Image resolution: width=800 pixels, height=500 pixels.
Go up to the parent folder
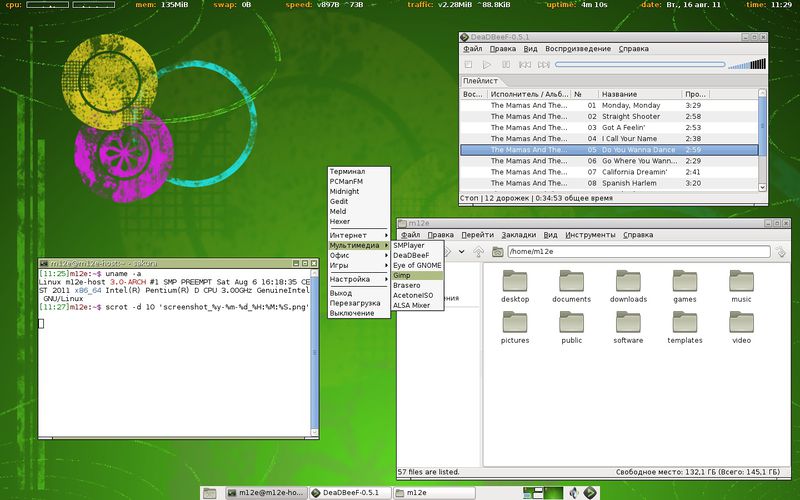[479, 252]
